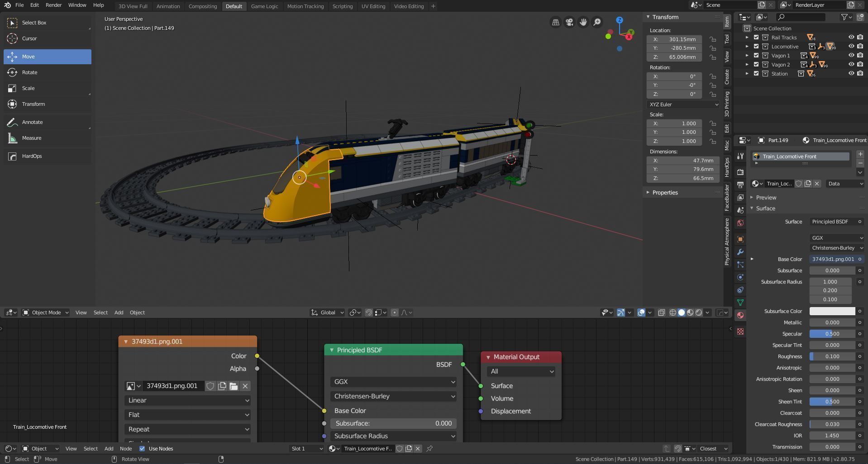Screen dimensions: 868x464
Task: Pick the Scale tool
Action: point(48,88)
